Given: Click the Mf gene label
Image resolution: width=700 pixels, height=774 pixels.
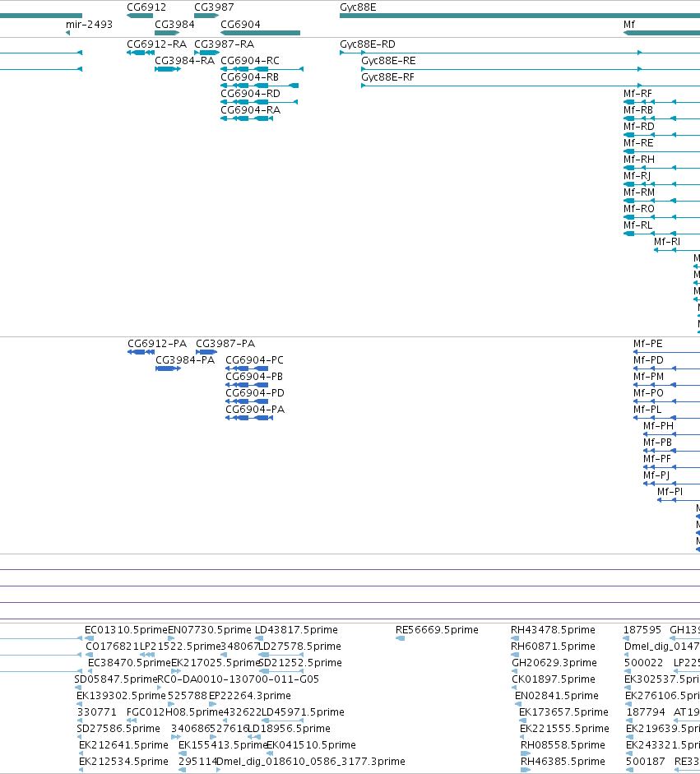Looking at the screenshot, I should (x=629, y=24).
